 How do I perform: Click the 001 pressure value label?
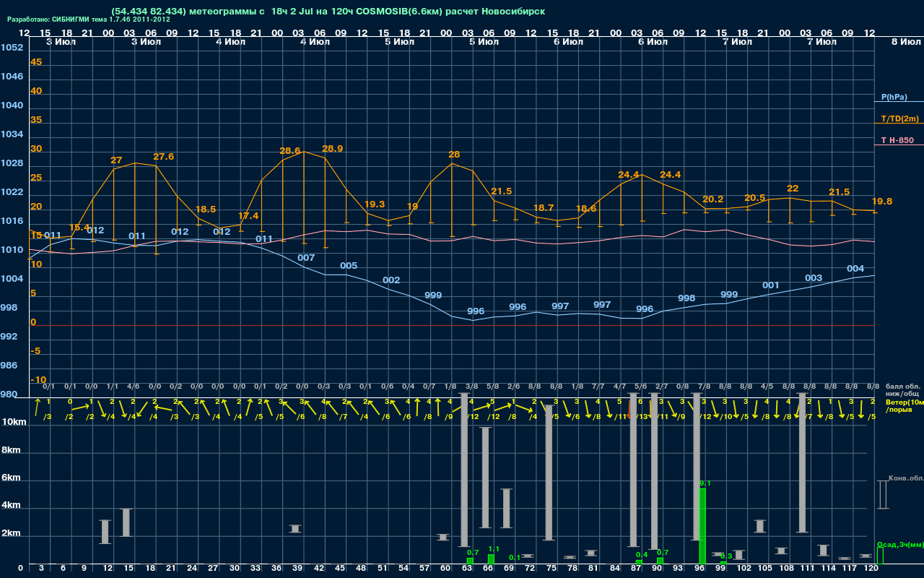tap(771, 285)
